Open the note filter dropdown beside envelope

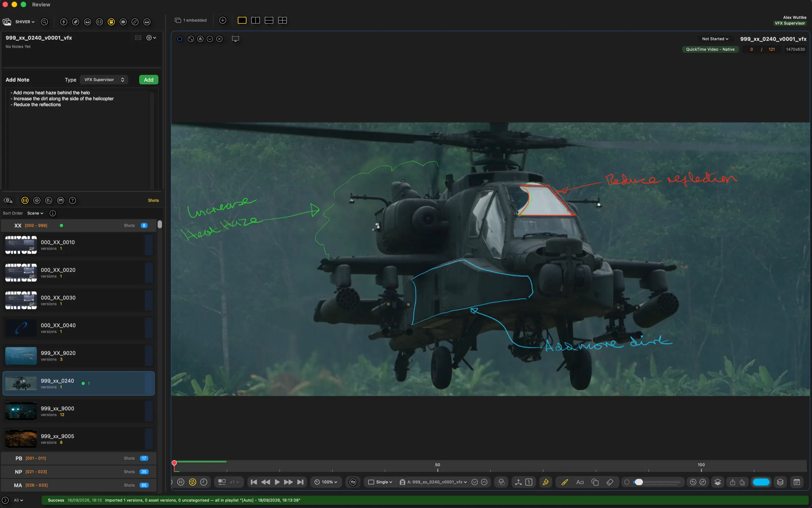pos(151,38)
